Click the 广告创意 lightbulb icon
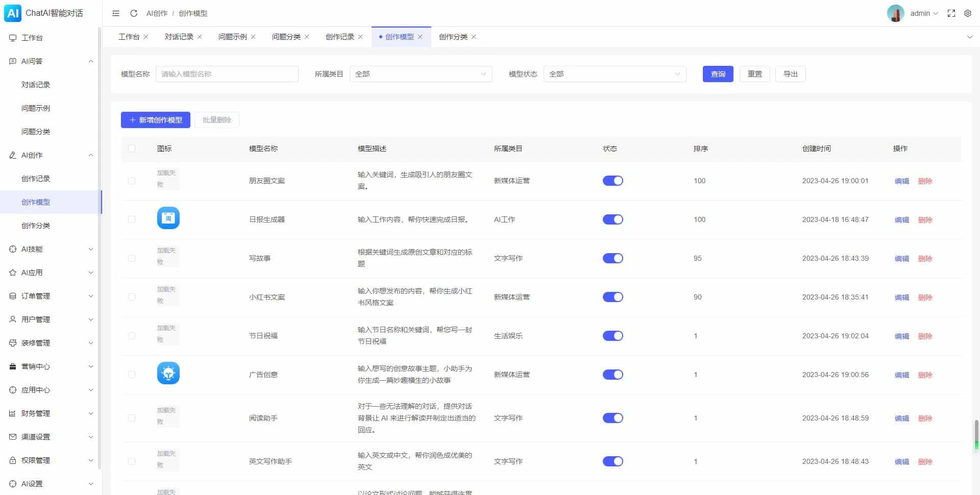Screen dimensions: 980x495 pyautogui.click(x=168, y=374)
